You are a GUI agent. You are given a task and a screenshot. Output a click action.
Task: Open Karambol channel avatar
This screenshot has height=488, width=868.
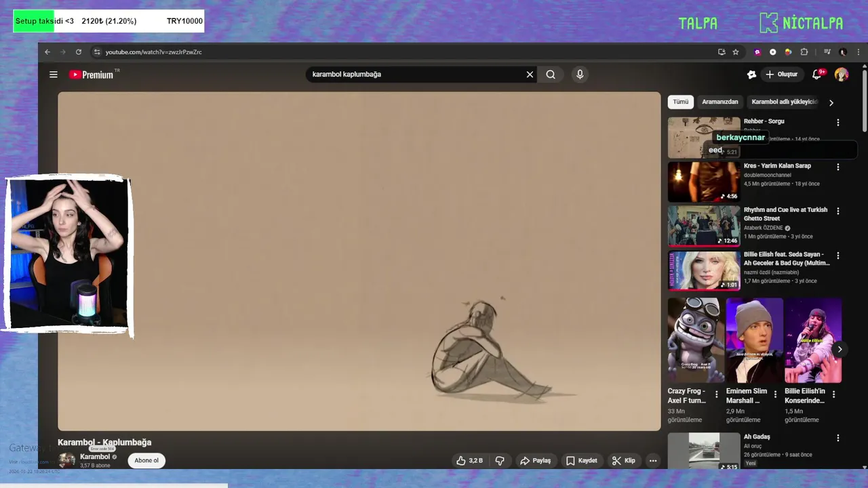[66, 461]
